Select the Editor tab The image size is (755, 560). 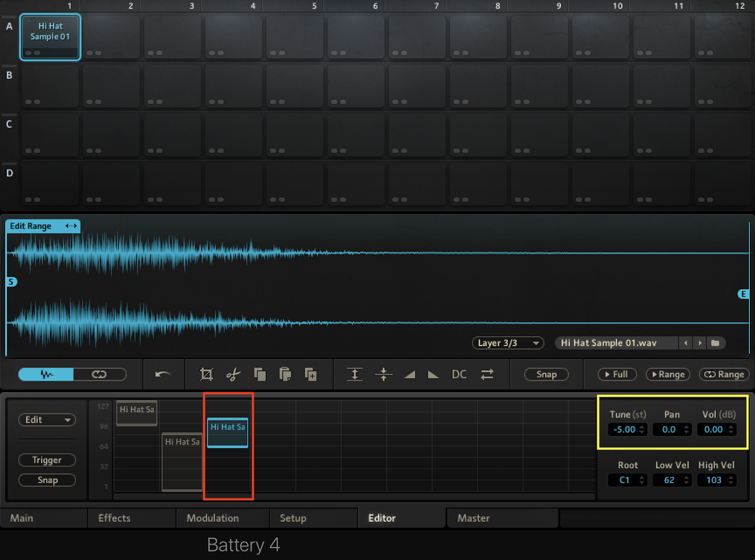point(402,518)
